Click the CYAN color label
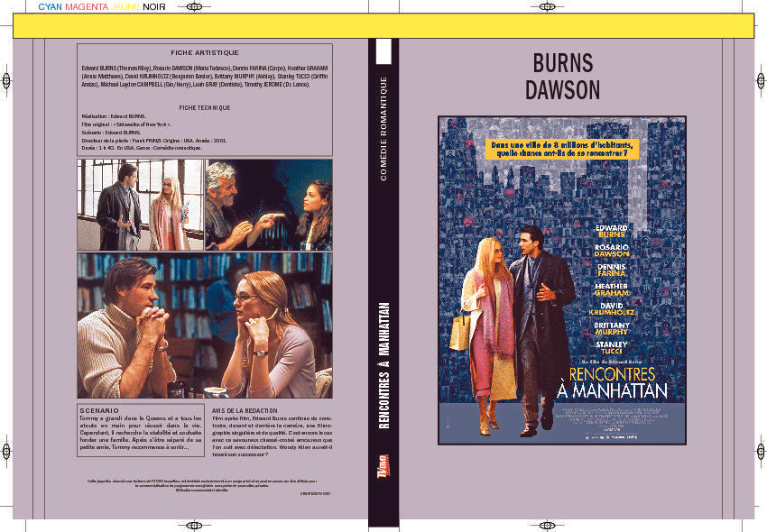767x532 pixels. point(50,7)
